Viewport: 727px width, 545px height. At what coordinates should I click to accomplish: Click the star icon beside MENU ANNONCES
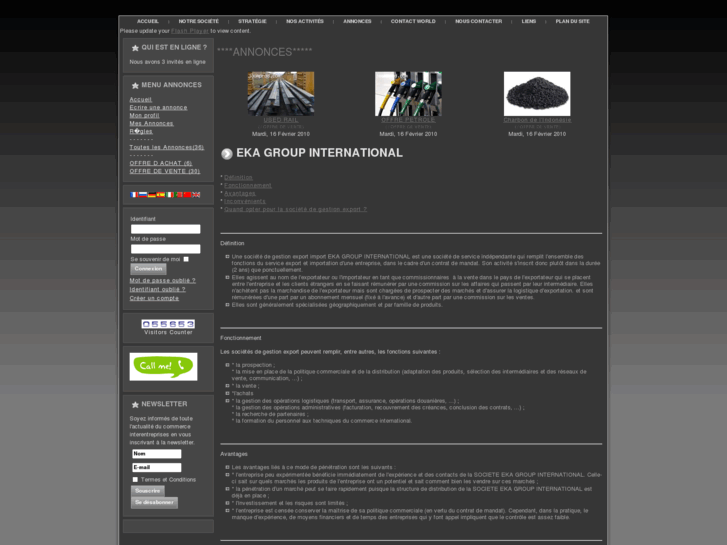pyautogui.click(x=135, y=85)
